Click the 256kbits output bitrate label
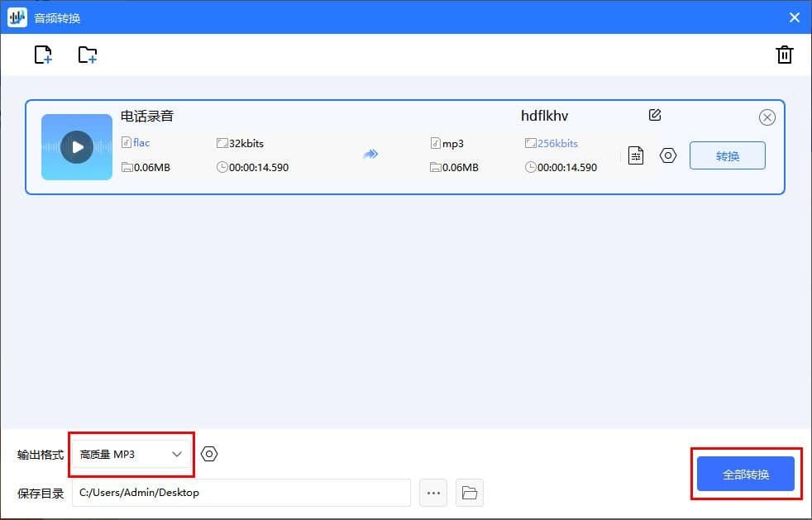The width and height of the screenshot is (812, 520). [x=554, y=142]
